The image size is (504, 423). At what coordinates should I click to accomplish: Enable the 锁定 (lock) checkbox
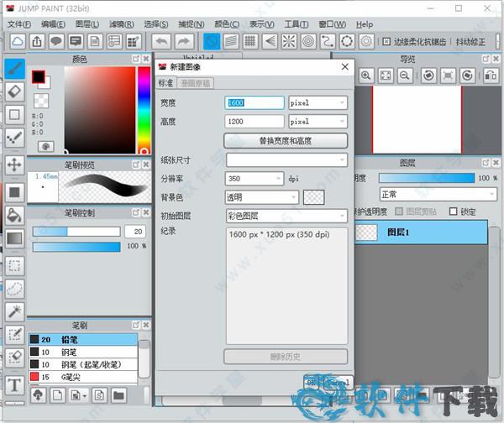point(454,211)
